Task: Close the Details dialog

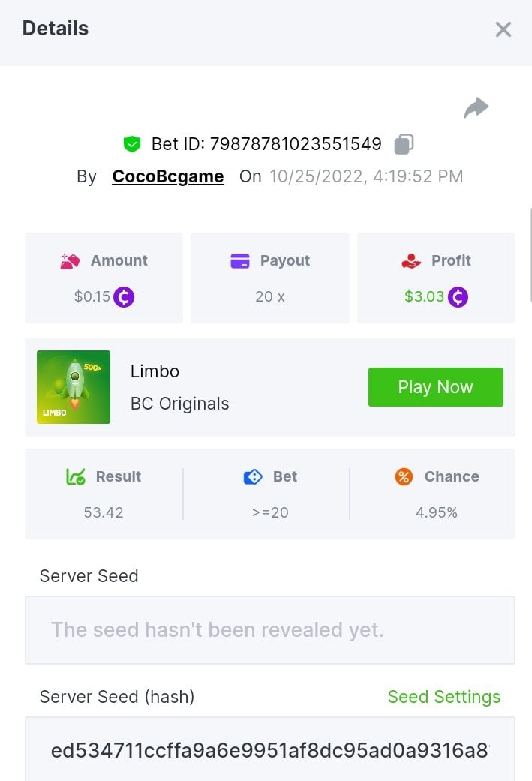Action: 503,29
